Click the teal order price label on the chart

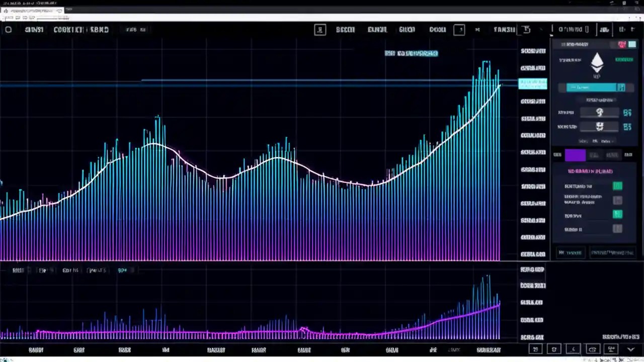tap(533, 84)
